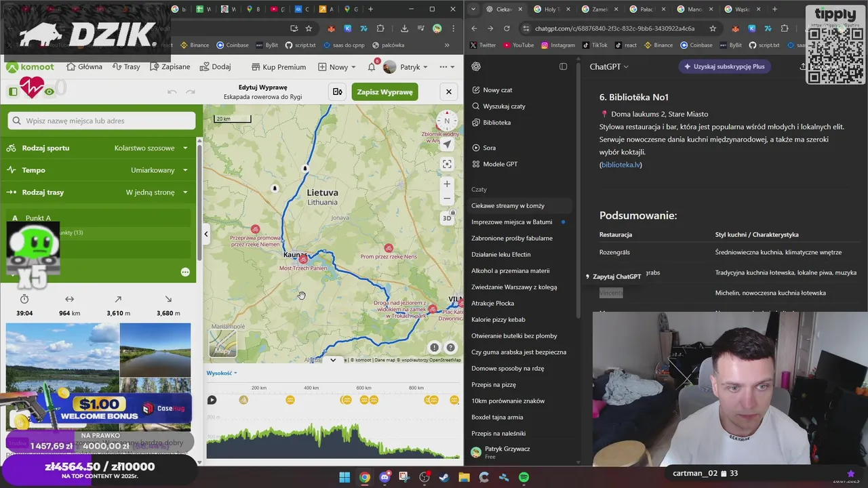Click the e-bike/fuel route options icon
The image size is (868, 488).
337,91
